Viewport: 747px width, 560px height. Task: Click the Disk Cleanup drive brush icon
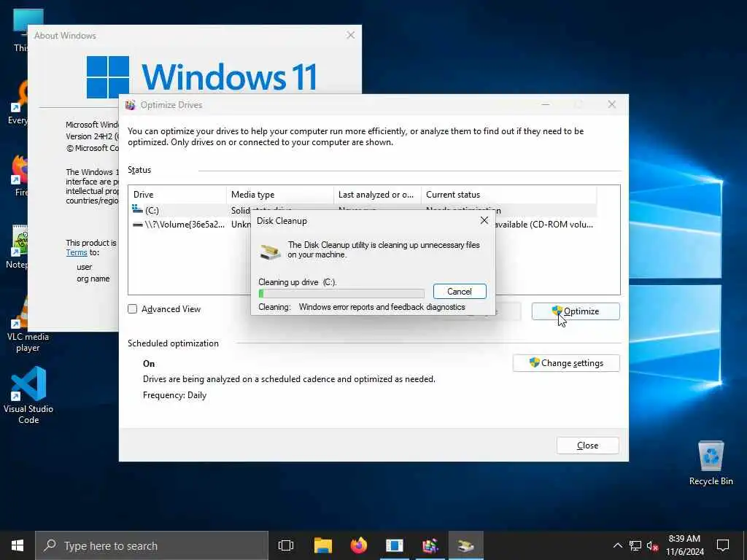271,251
